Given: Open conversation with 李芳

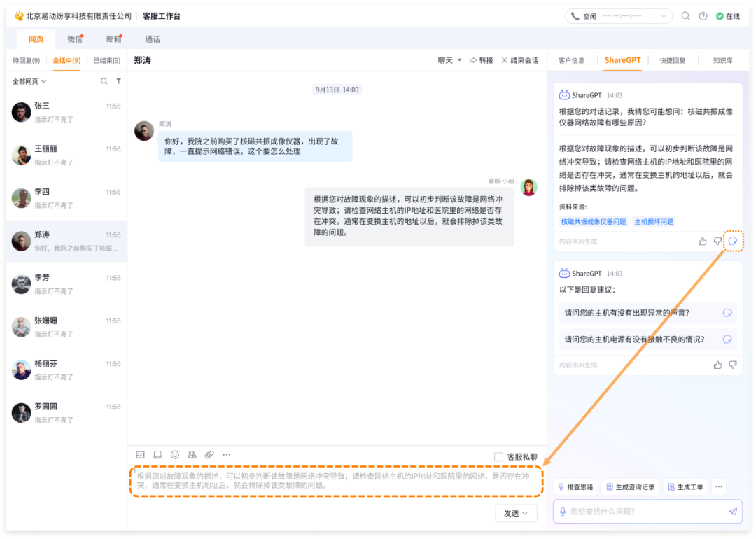Looking at the screenshot, I should [66, 284].
